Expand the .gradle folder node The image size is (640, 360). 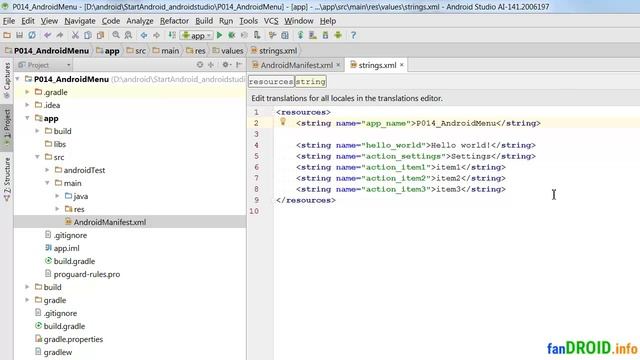point(27,92)
